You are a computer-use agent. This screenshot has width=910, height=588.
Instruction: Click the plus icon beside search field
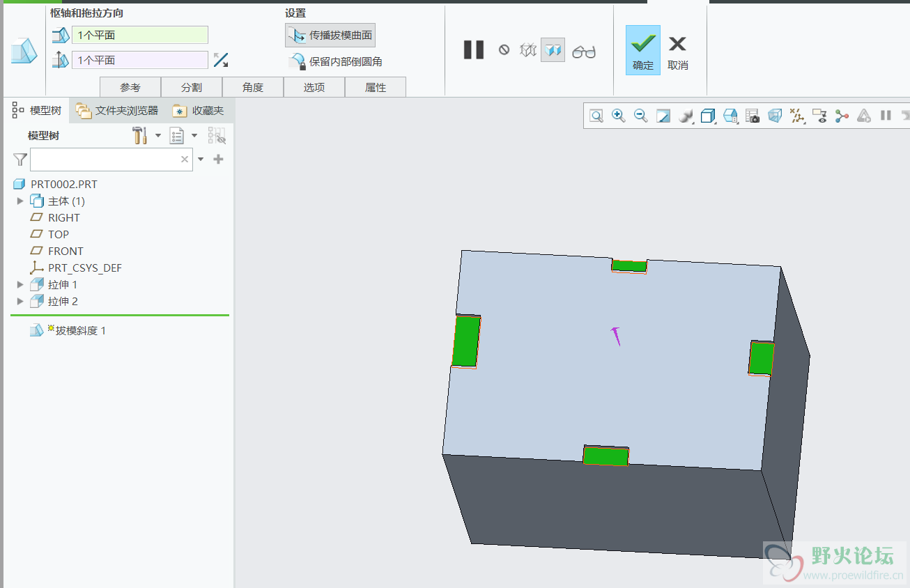(x=218, y=160)
